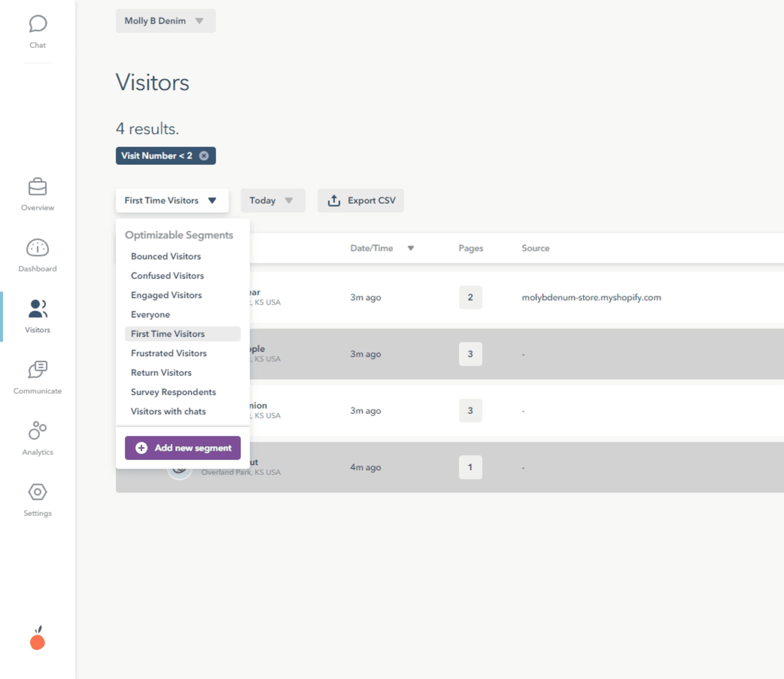Open the Molly B Denim account dropdown

click(165, 21)
